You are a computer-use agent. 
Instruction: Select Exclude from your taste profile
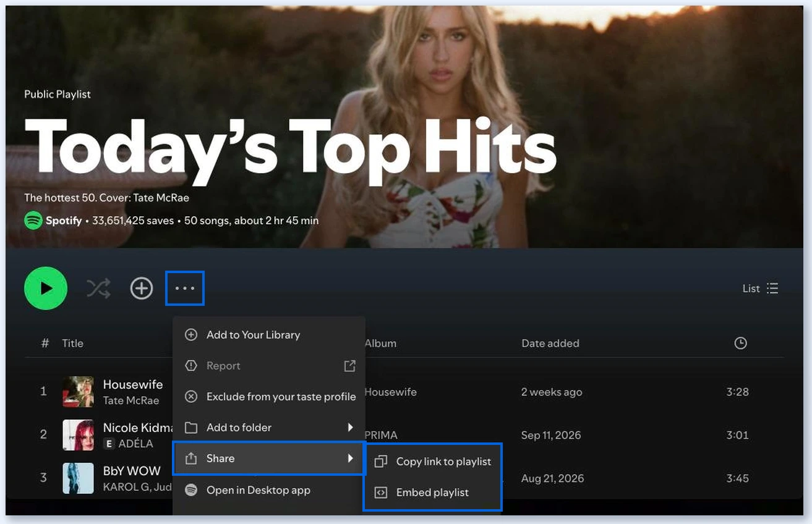click(x=269, y=397)
